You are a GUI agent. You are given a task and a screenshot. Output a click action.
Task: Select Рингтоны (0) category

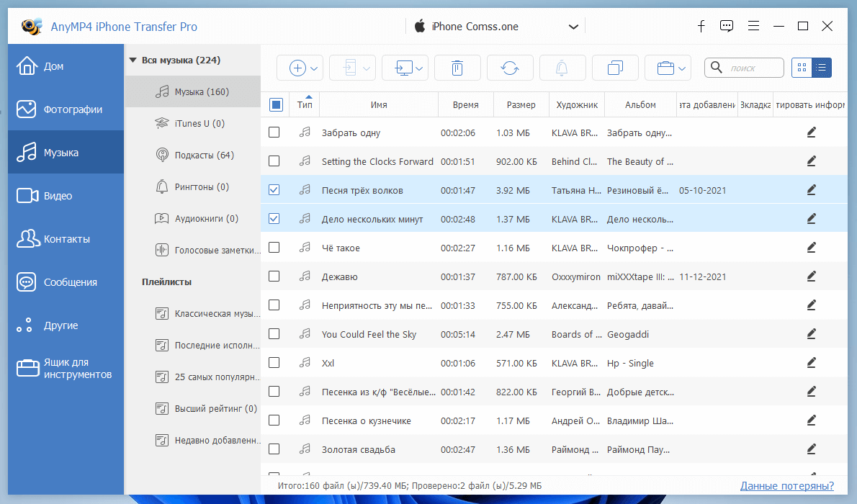193,187
